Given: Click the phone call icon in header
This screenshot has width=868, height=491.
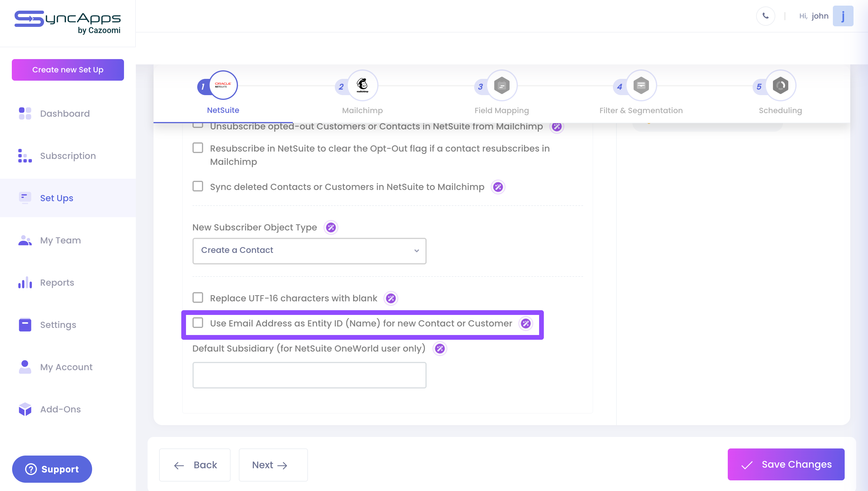Looking at the screenshot, I should [x=765, y=16].
